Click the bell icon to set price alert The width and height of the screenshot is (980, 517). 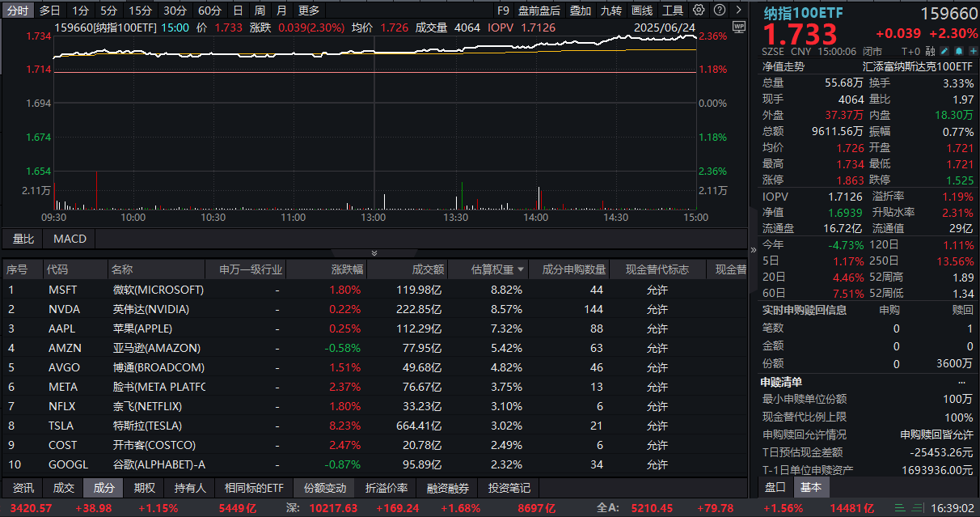[959, 50]
